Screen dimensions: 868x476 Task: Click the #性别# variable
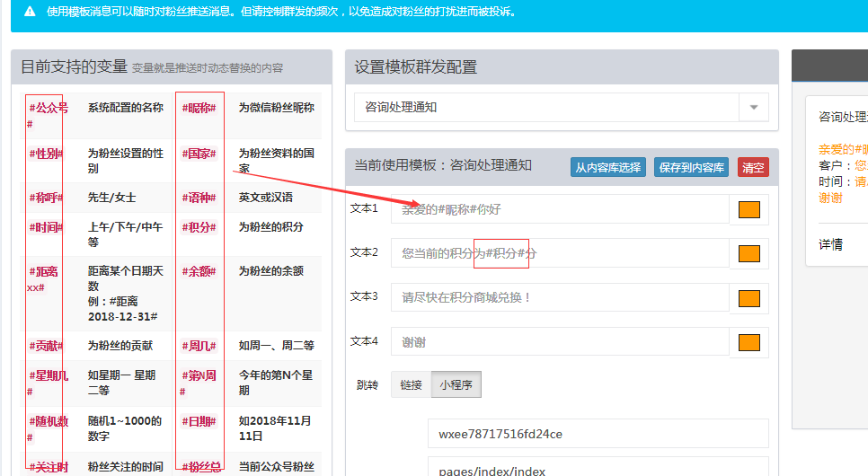click(x=46, y=154)
